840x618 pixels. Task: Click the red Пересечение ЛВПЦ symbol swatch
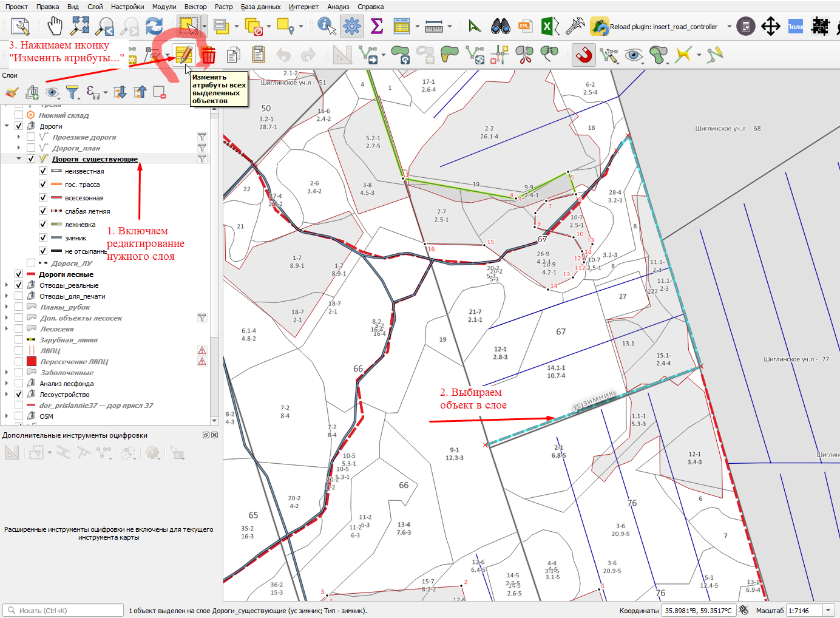(32, 361)
